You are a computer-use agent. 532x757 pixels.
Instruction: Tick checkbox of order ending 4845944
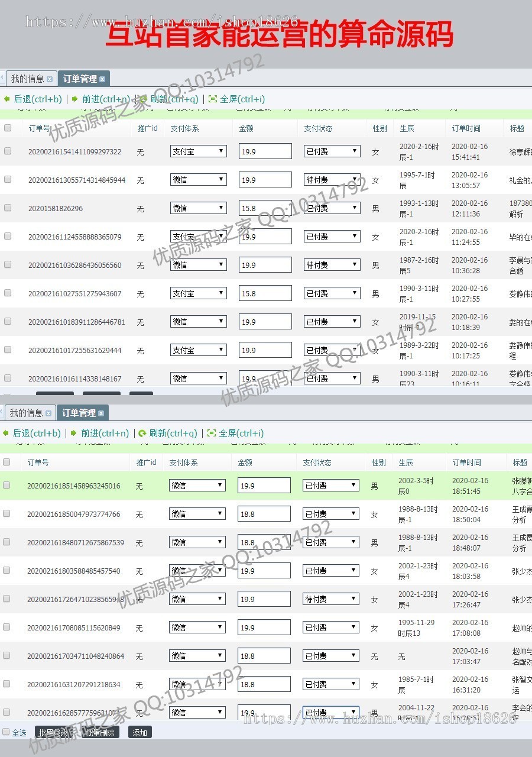click(8, 179)
